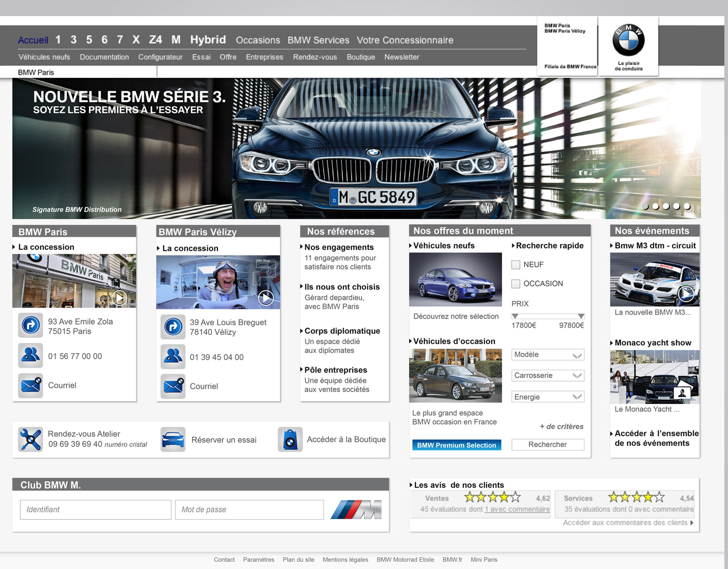Click the Courriel link under BMW Paris Vélizy

pyautogui.click(x=204, y=386)
